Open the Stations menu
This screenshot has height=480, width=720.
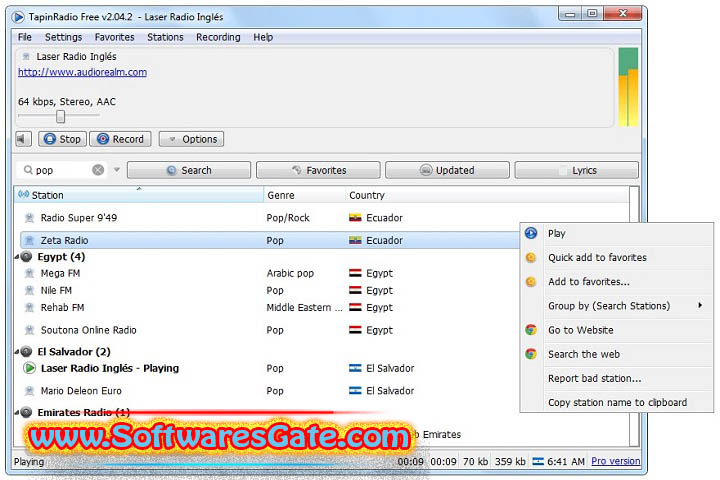(x=165, y=37)
